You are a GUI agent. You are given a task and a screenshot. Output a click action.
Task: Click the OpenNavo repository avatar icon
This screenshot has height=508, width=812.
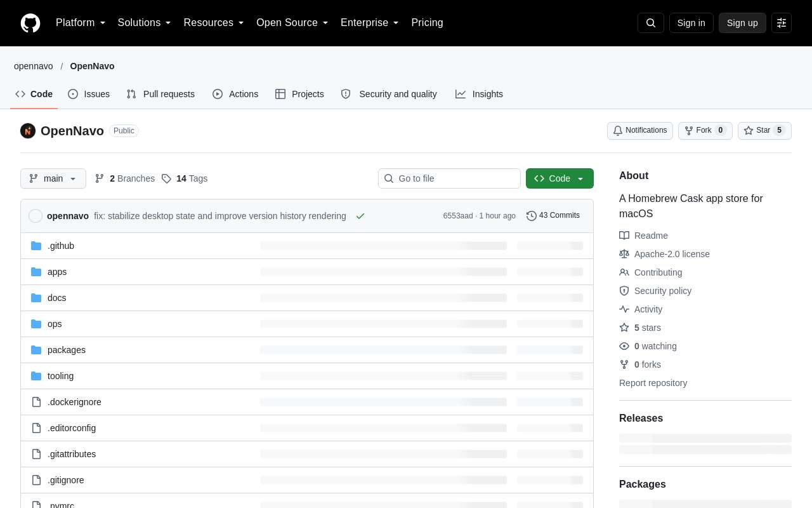(x=28, y=131)
